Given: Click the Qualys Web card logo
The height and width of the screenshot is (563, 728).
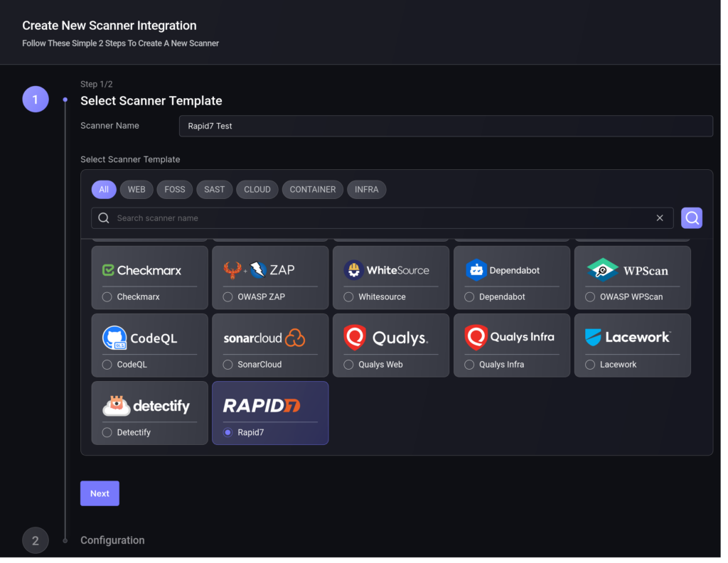Looking at the screenshot, I should [386, 338].
